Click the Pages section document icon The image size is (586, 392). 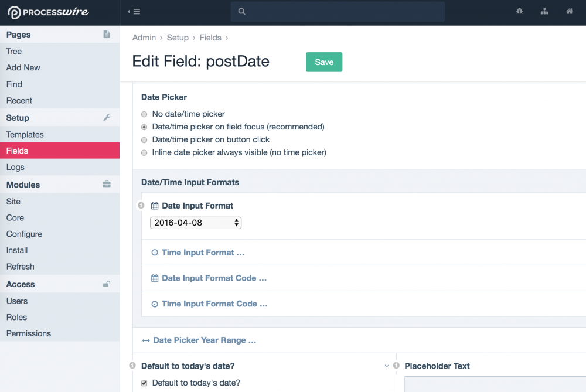[107, 35]
